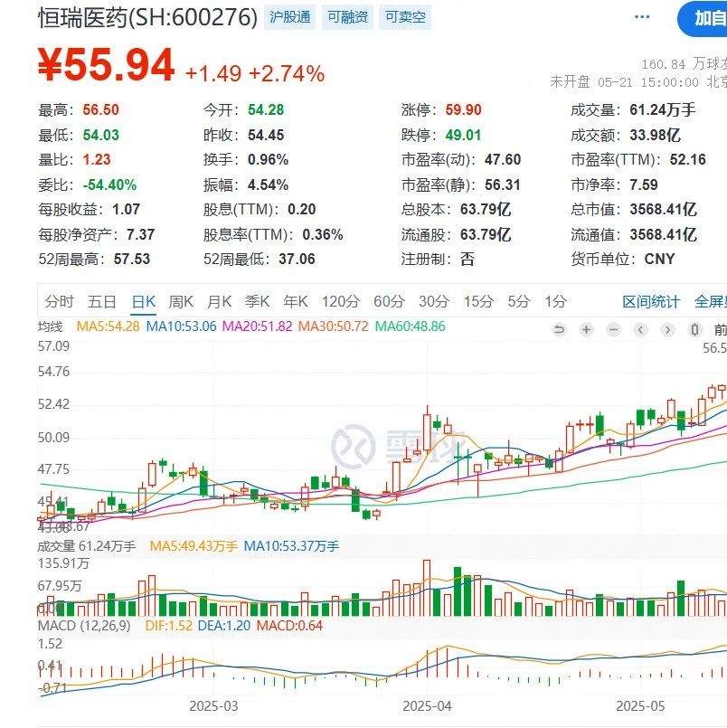Click the MA30:50.72 moving average label
Screen dimensions: 727x728
(333, 326)
